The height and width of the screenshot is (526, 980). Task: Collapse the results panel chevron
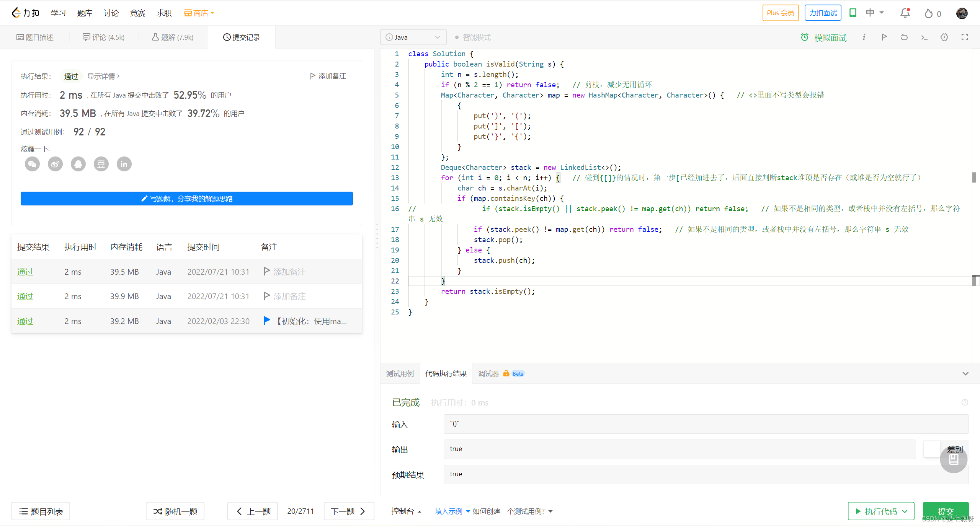965,373
